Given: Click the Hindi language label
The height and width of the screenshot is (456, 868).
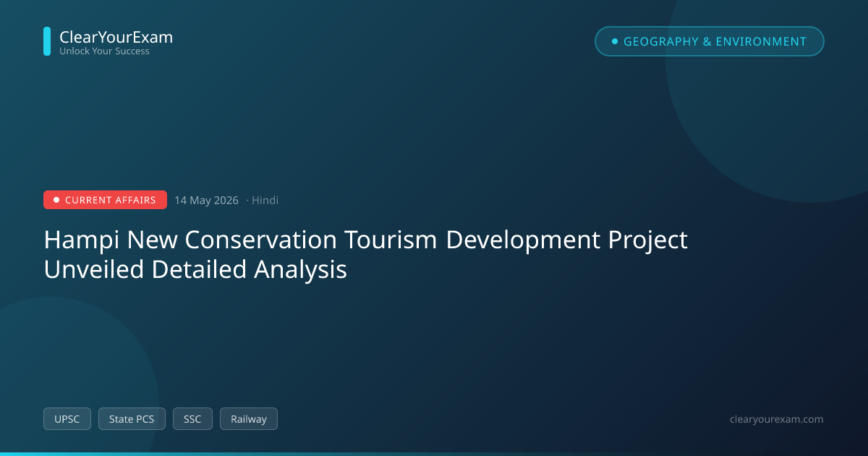Looking at the screenshot, I should [265, 200].
